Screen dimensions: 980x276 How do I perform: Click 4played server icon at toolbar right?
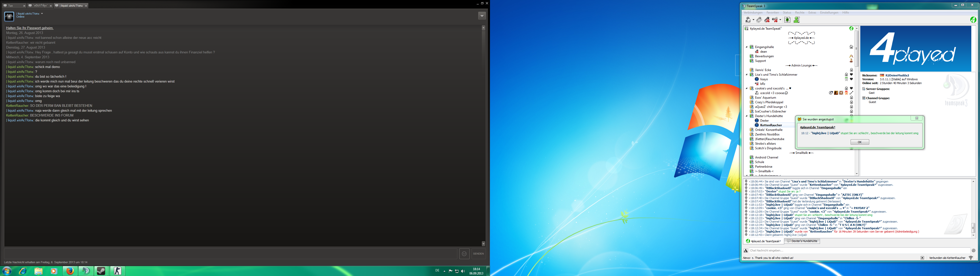(973, 20)
